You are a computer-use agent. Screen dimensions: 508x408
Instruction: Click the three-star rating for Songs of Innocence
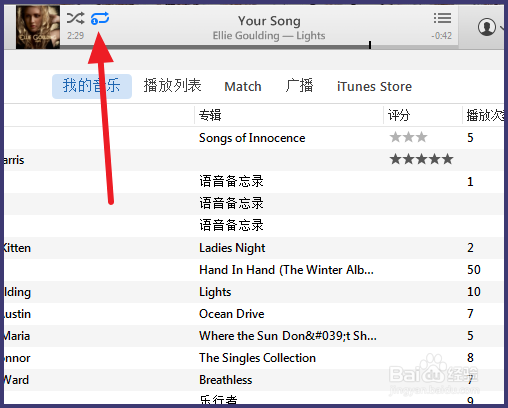tap(408, 137)
